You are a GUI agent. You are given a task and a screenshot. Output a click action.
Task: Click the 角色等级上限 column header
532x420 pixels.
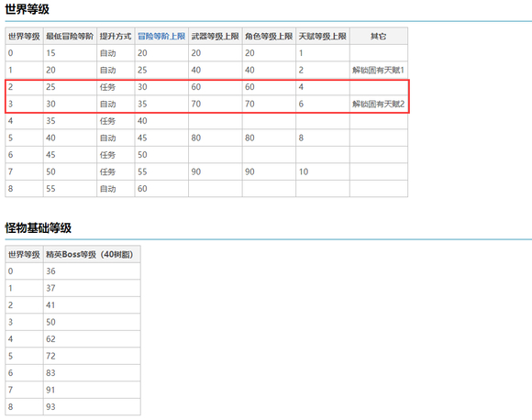coord(269,37)
